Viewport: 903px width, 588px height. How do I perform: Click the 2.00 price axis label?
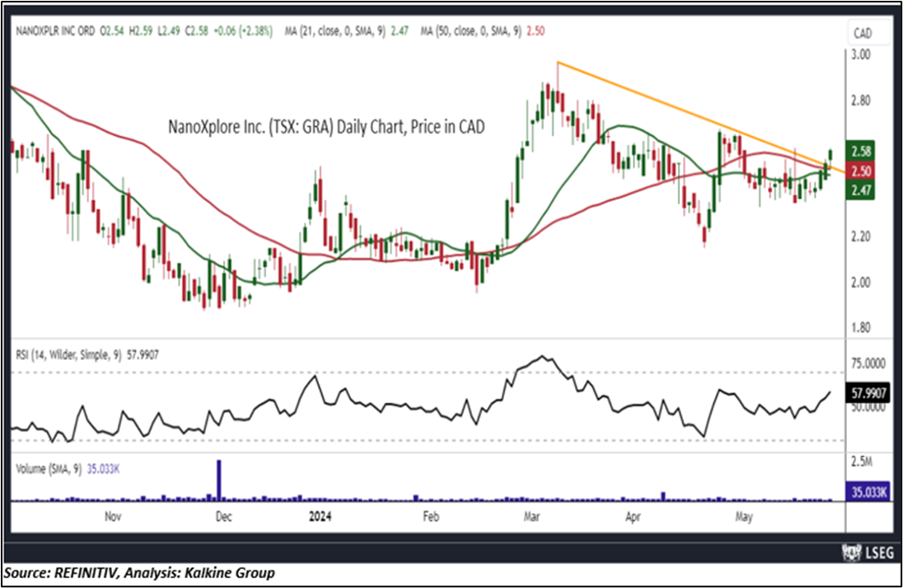click(860, 282)
